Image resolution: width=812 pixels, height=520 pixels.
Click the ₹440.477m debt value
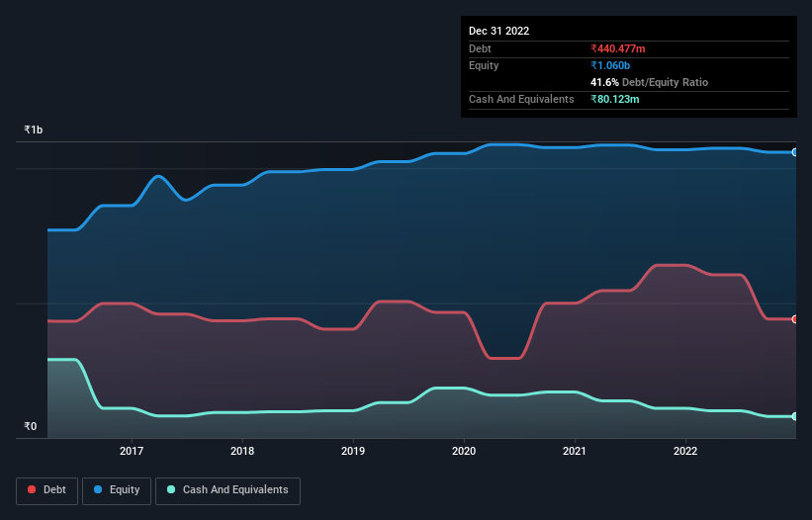point(618,48)
